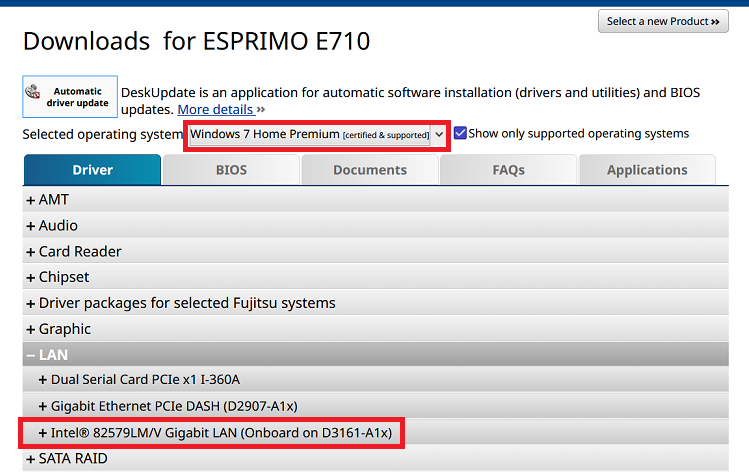
Task: Click the Automatic driver update button
Action: click(x=70, y=97)
